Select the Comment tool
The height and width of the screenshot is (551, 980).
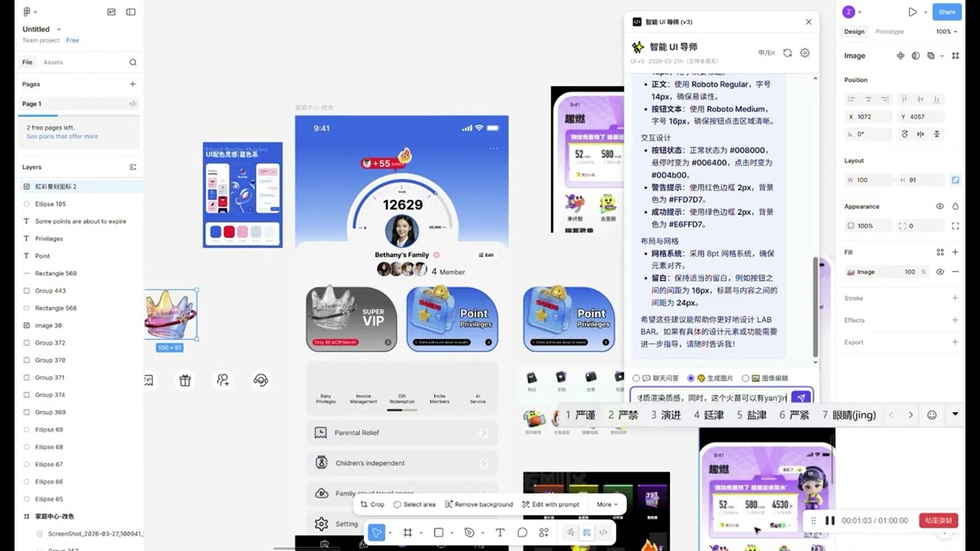coord(522,533)
